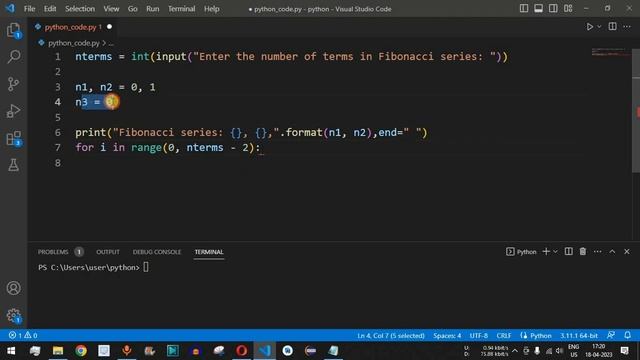Close unsaved python_code.py tab via dot
The image size is (640, 360).
pos(109,27)
